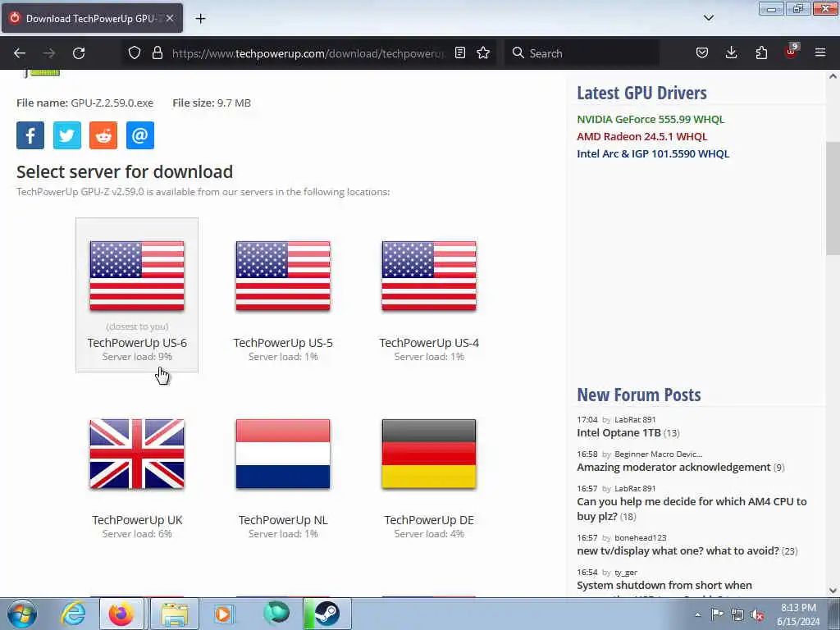Click the site security padlock icon
This screenshot has height=630, width=840.
[x=157, y=52]
